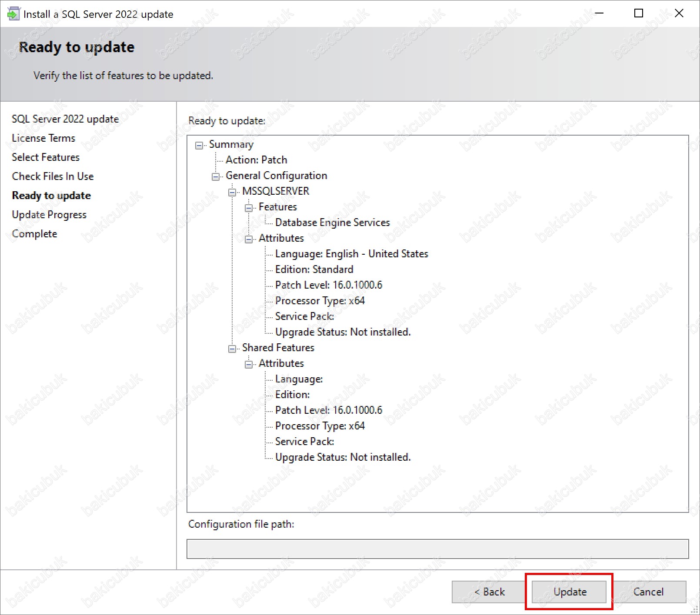The image size is (700, 615).
Task: Select the Database Engine Services row
Action: 333,223
